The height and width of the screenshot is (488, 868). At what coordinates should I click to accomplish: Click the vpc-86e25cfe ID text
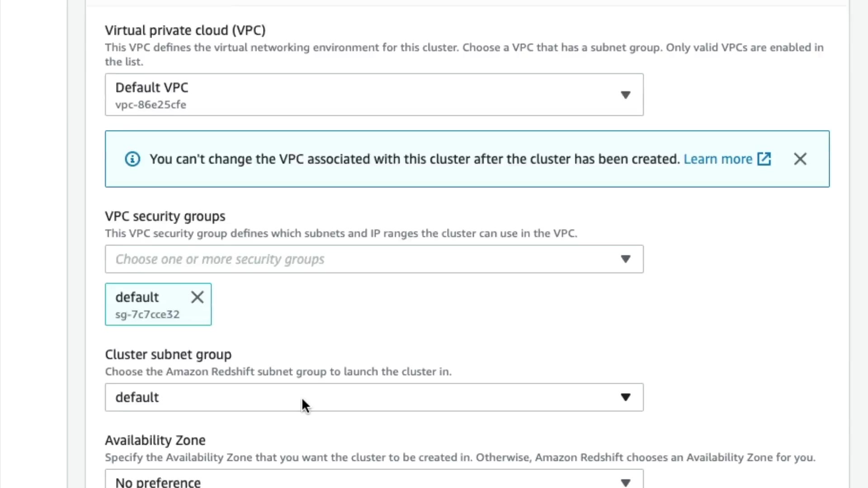tap(151, 105)
